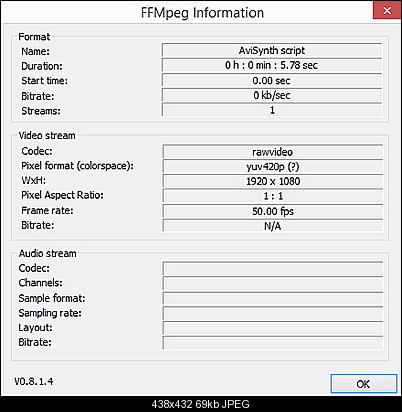Click the Video stream group label
This screenshot has width=402, height=412.
pos(47,135)
